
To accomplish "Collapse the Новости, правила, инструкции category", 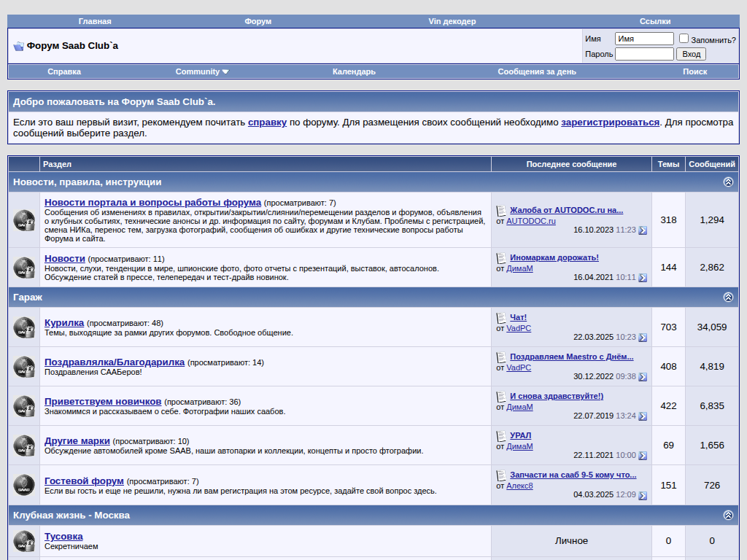I will [728, 182].
